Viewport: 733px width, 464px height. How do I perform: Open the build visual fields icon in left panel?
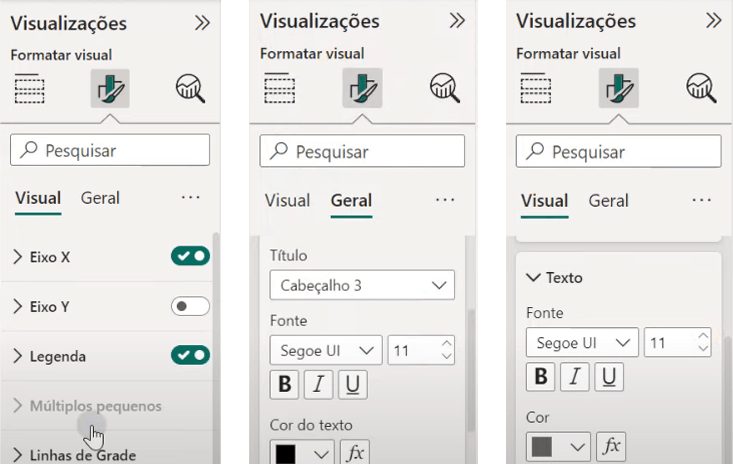coord(29,88)
